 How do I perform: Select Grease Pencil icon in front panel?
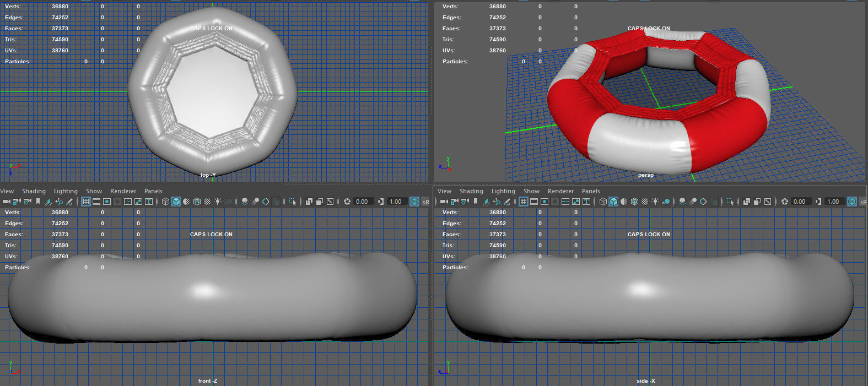pyautogui.click(x=69, y=202)
